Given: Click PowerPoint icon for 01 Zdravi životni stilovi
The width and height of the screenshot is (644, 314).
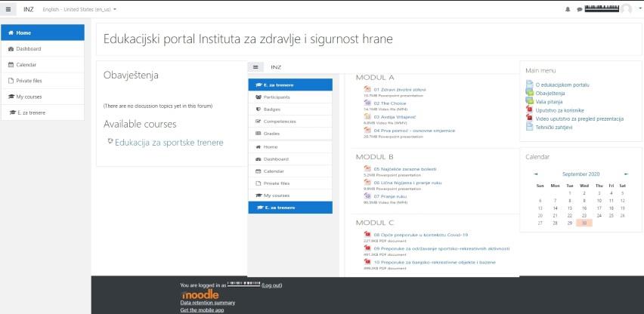Looking at the screenshot, I should pos(367,89).
